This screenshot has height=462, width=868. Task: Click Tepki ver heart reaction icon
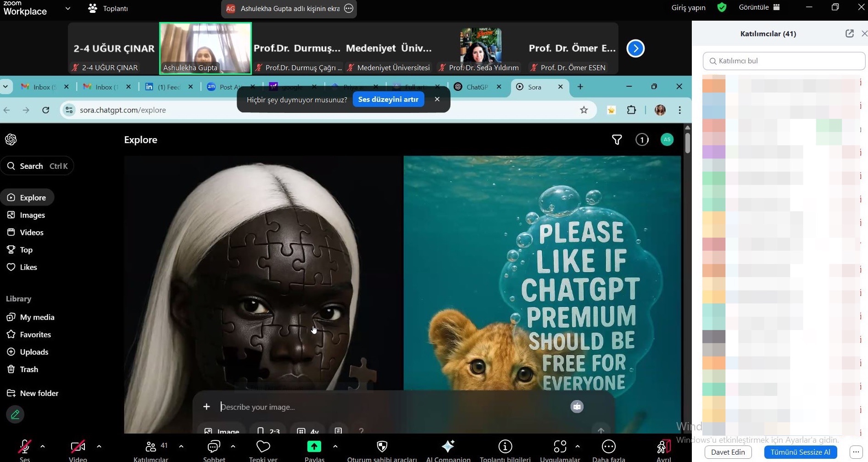click(x=263, y=446)
